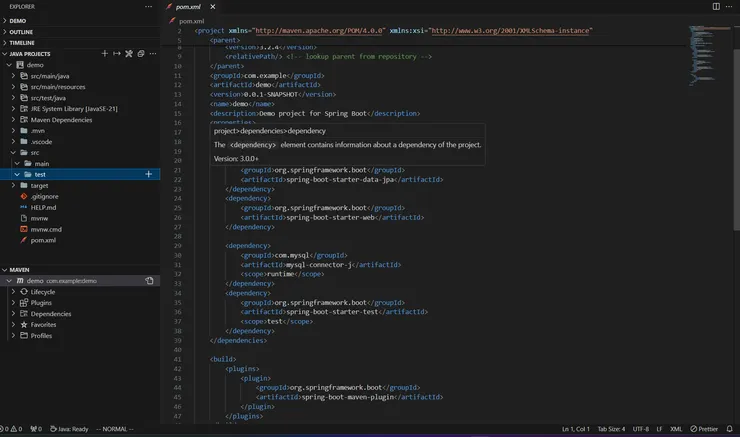The width and height of the screenshot is (740, 437).
Task: Collapse all in Java Projects panel
Action: 141,53
